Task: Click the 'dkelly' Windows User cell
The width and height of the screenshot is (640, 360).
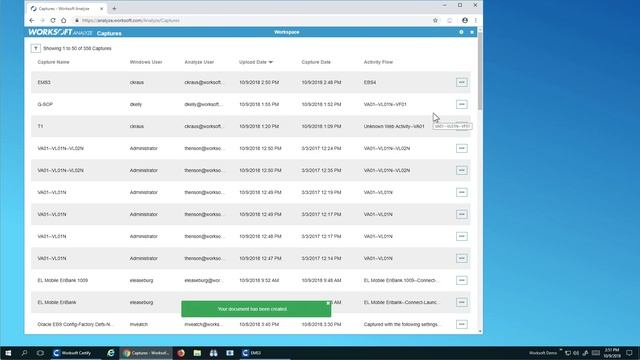Action: (136, 104)
